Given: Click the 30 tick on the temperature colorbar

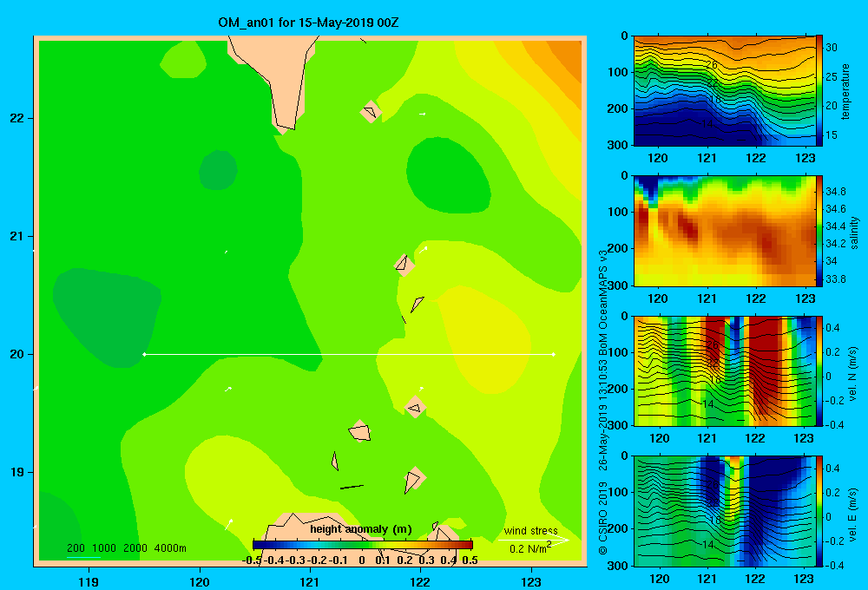Looking at the screenshot, I should tap(832, 48).
